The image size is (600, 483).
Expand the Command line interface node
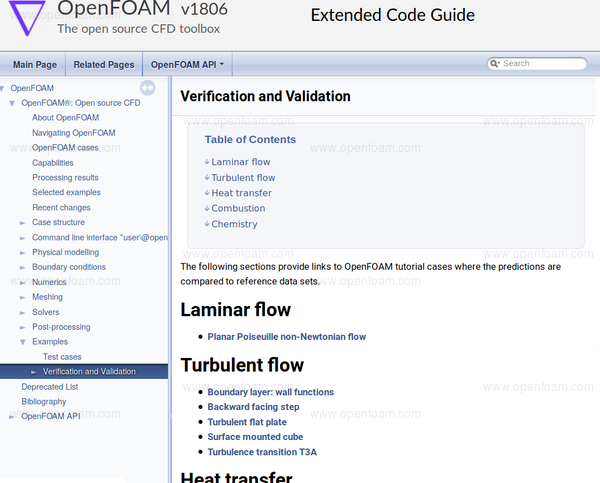coord(23,238)
